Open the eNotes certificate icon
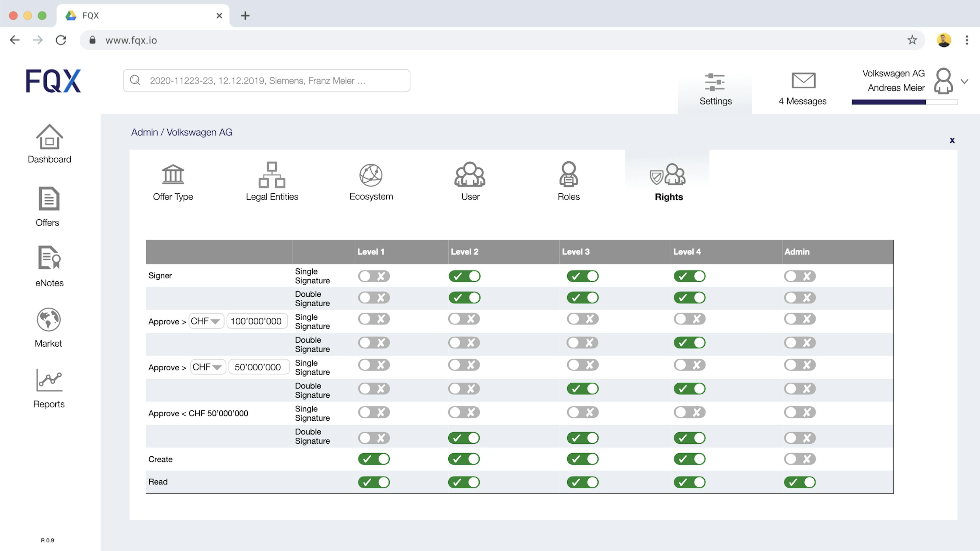 [x=49, y=257]
